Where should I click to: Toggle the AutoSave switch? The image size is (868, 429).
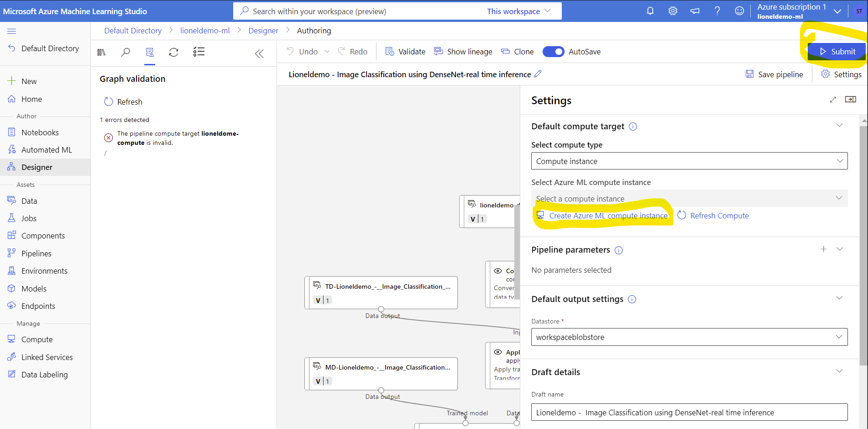(x=553, y=52)
